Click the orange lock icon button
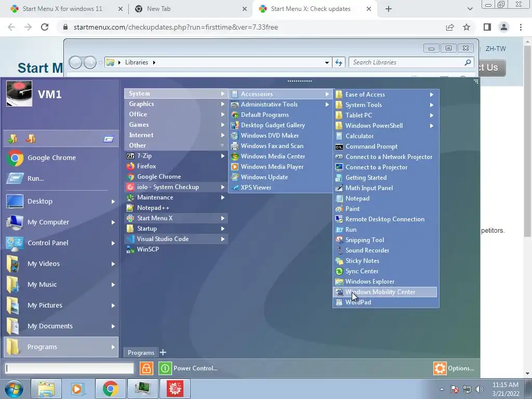This screenshot has width=532, height=399. pyautogui.click(x=146, y=368)
